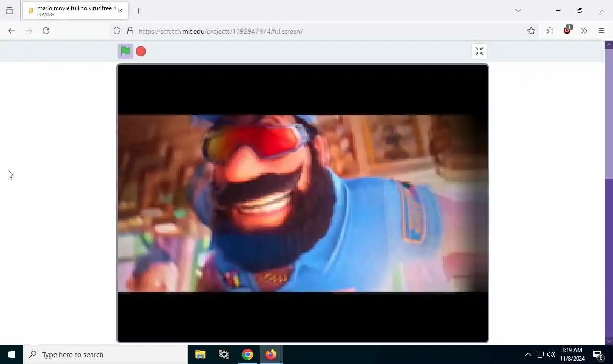View site security padlock information
Image resolution: width=613 pixels, height=364 pixels.
130,31
